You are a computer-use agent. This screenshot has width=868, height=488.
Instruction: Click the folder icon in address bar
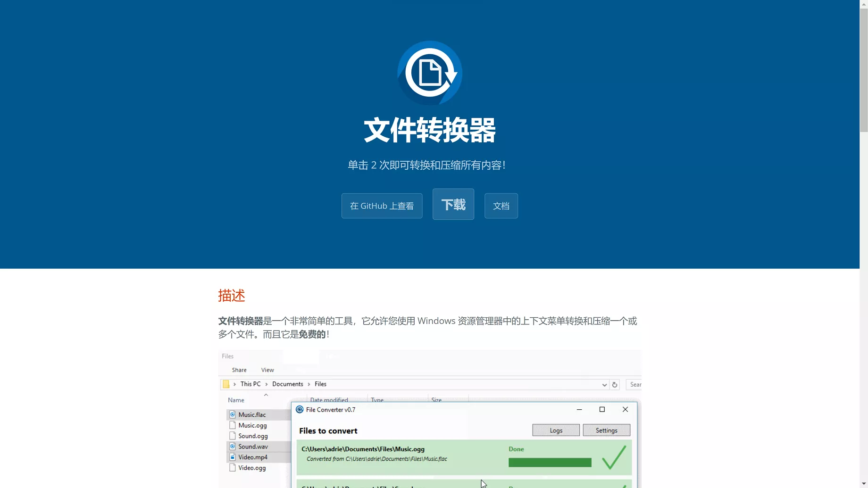point(226,384)
